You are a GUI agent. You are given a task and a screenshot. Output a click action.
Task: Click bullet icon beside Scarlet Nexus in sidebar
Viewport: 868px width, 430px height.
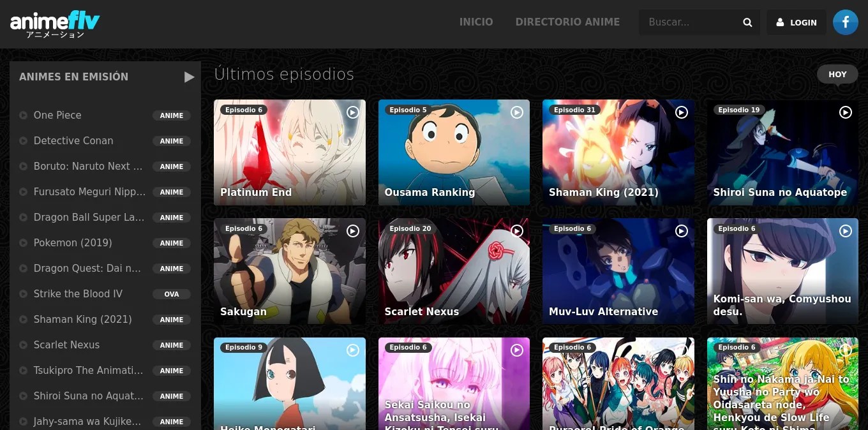24,345
